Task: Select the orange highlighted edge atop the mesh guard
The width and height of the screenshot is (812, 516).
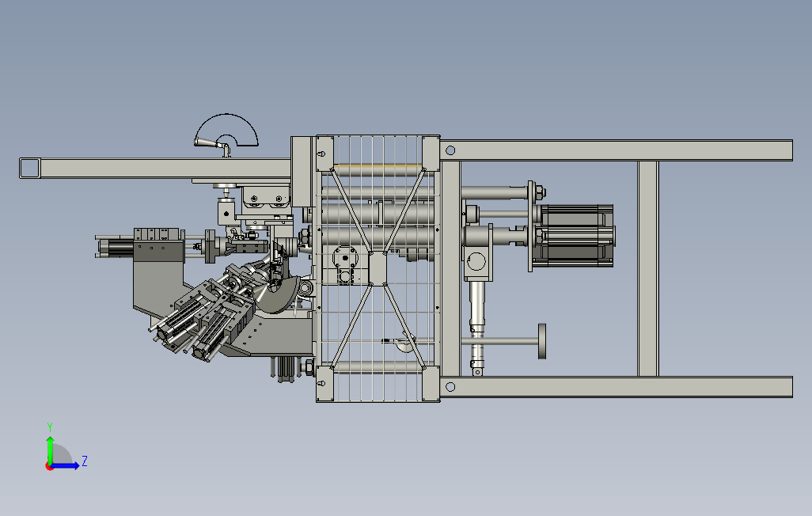Action: [x=378, y=165]
